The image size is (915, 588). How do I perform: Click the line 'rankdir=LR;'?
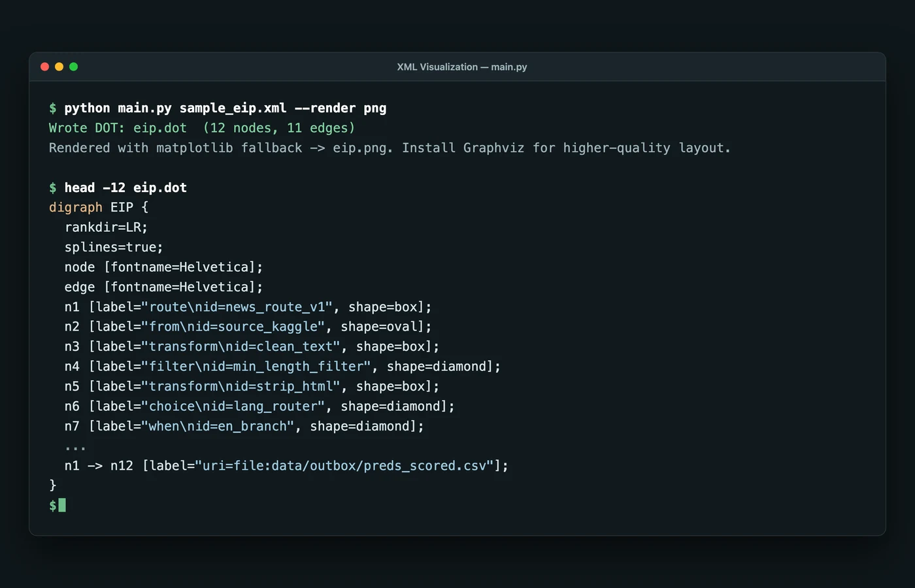(x=106, y=227)
